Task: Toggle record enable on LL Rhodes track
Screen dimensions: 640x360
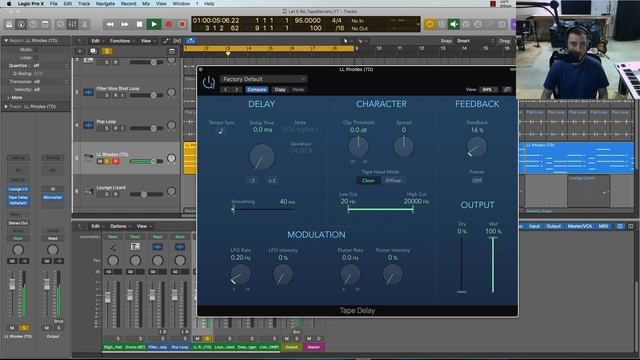Action: [116, 161]
